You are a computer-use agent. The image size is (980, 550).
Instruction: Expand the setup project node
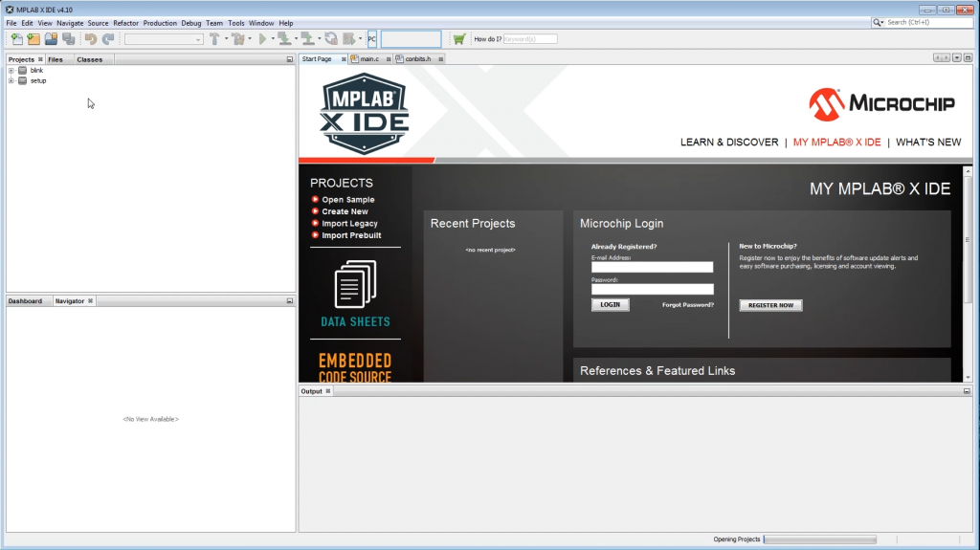pyautogui.click(x=11, y=80)
